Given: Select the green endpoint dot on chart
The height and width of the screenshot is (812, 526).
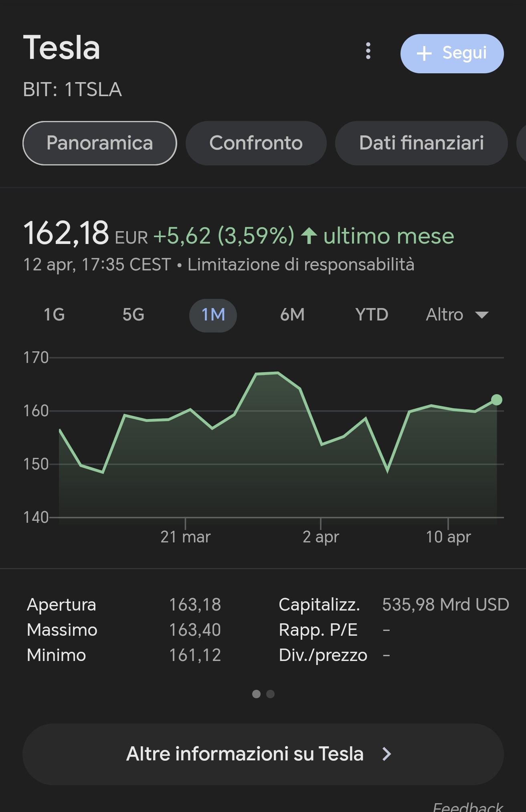Looking at the screenshot, I should pos(496,400).
